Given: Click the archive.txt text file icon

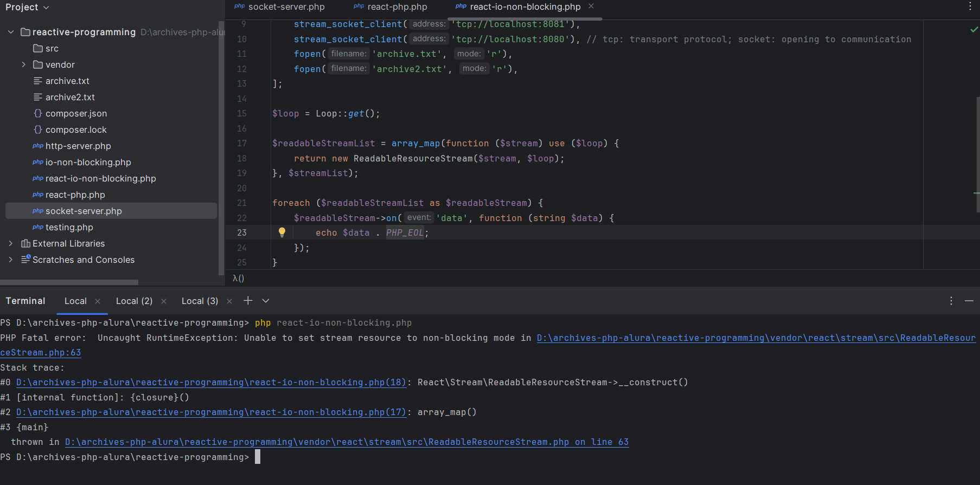Looking at the screenshot, I should [38, 81].
